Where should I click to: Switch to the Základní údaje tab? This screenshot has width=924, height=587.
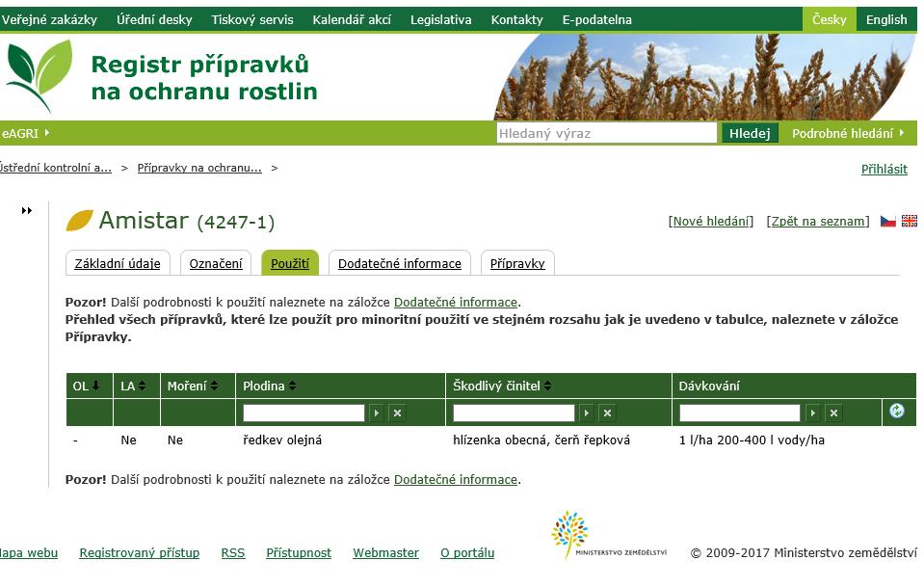point(118,263)
